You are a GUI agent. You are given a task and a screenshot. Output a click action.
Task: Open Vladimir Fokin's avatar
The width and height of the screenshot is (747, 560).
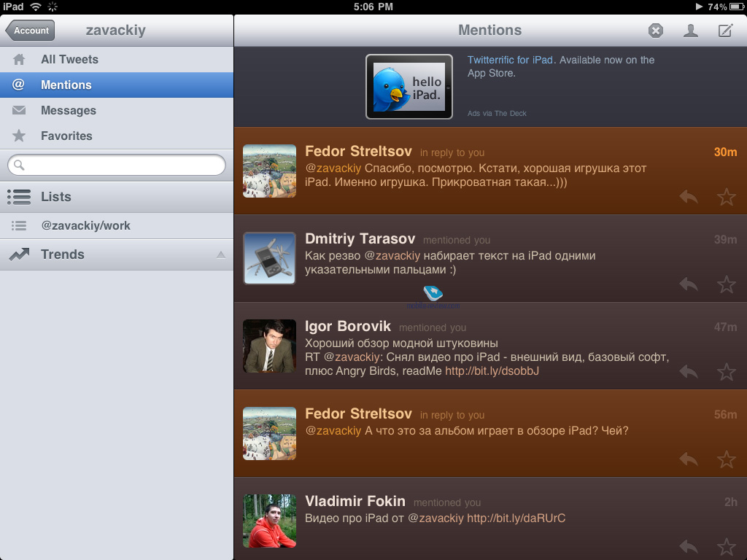270,521
